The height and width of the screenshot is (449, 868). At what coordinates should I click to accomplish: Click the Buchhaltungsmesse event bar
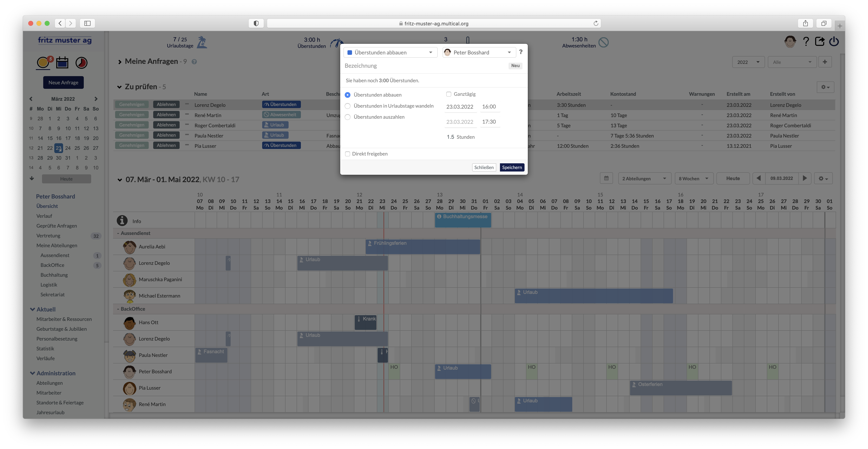click(463, 220)
